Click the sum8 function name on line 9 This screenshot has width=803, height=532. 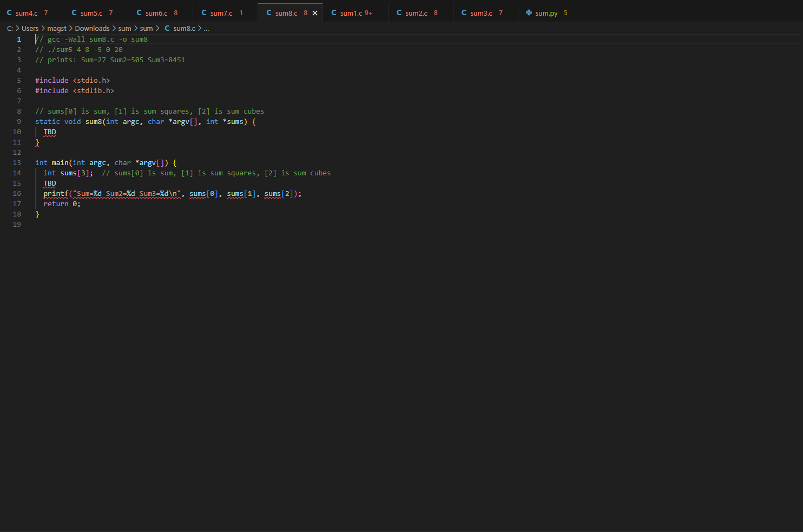click(94, 122)
